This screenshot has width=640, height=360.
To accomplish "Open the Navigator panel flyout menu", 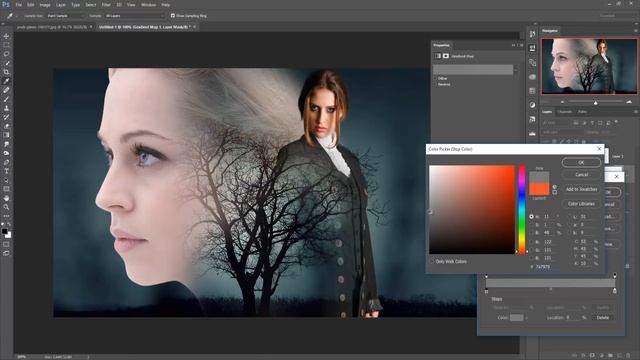I will (x=635, y=31).
